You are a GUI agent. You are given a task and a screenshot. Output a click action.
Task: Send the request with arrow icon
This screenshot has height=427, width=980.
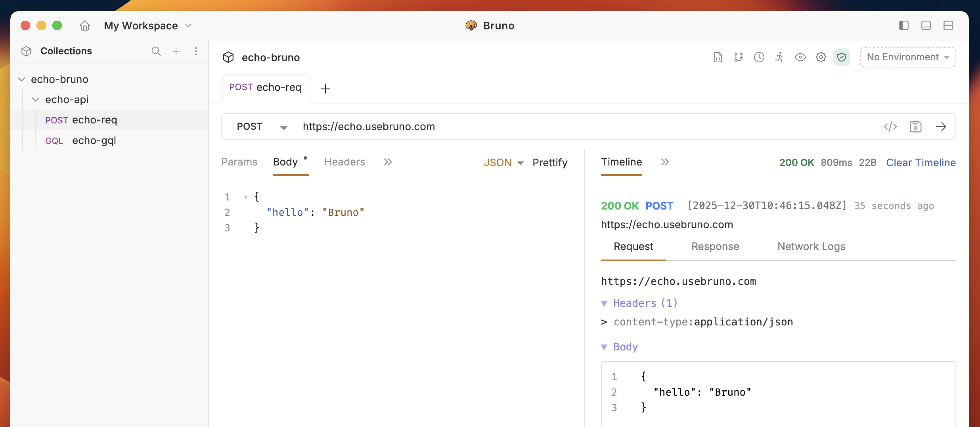941,127
